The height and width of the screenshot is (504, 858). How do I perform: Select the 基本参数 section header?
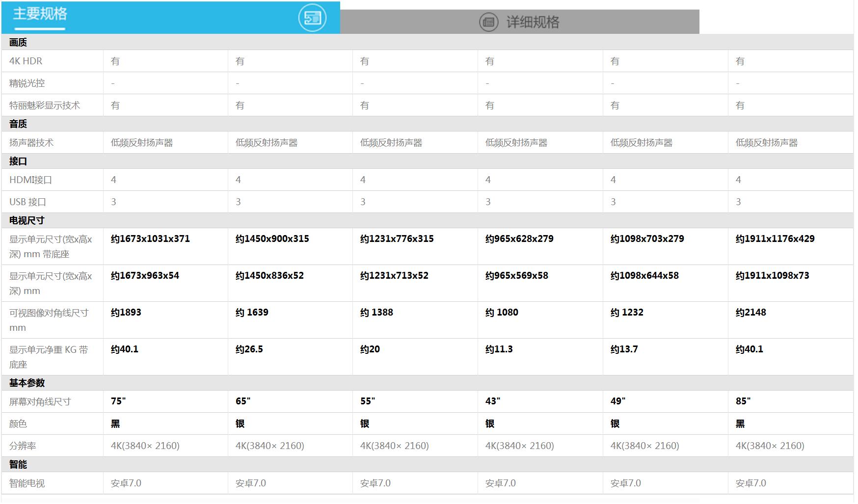[x=27, y=383]
